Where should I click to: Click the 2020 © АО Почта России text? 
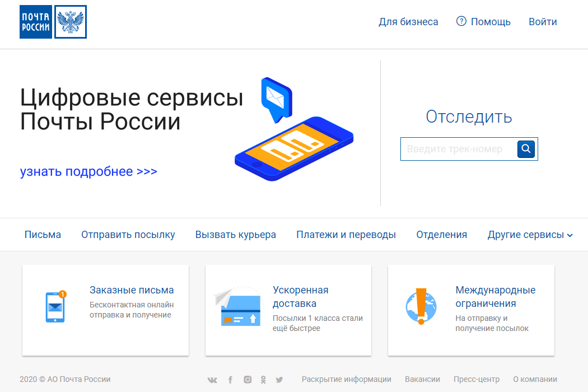tap(65, 379)
